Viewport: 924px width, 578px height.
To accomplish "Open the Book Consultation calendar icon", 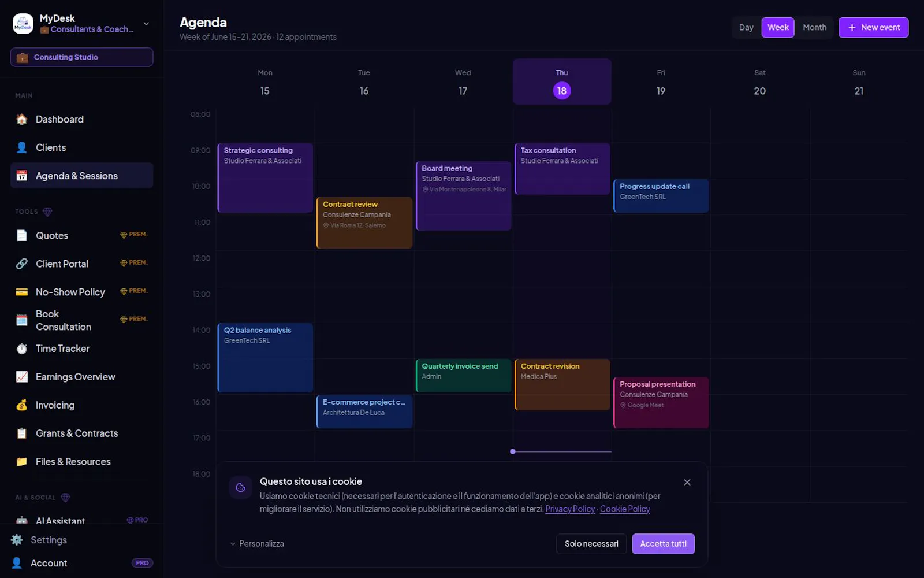I will [x=22, y=320].
